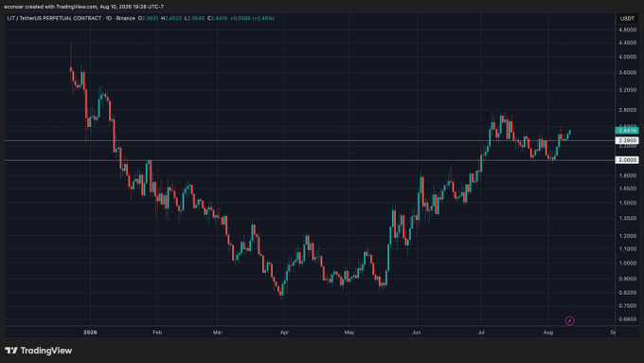Click the Jul time axis label

coord(481,332)
